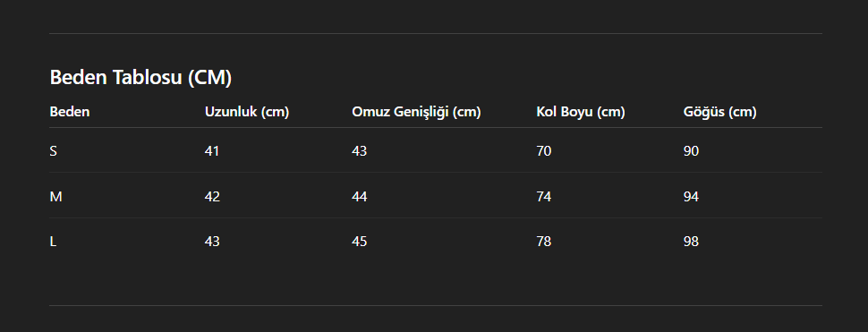
Task: Click length value 41 for size S
Action: [x=212, y=151]
